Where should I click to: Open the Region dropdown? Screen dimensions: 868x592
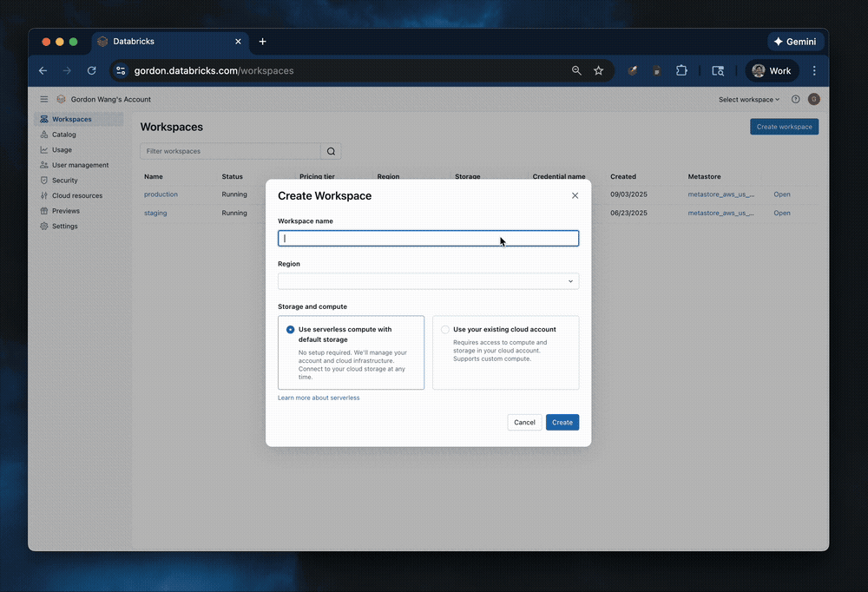click(x=429, y=280)
